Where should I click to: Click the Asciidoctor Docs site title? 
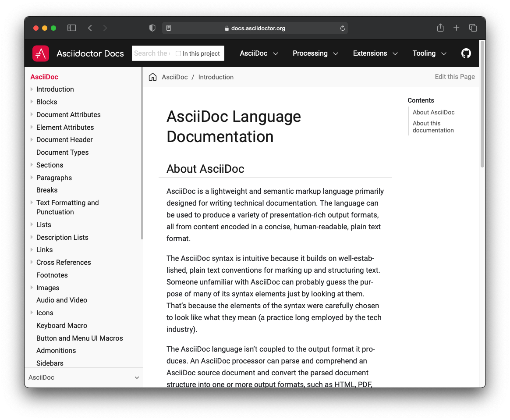click(90, 53)
